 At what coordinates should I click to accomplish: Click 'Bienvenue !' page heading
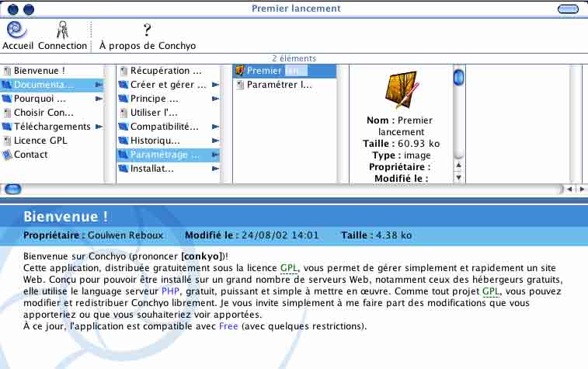click(x=65, y=217)
